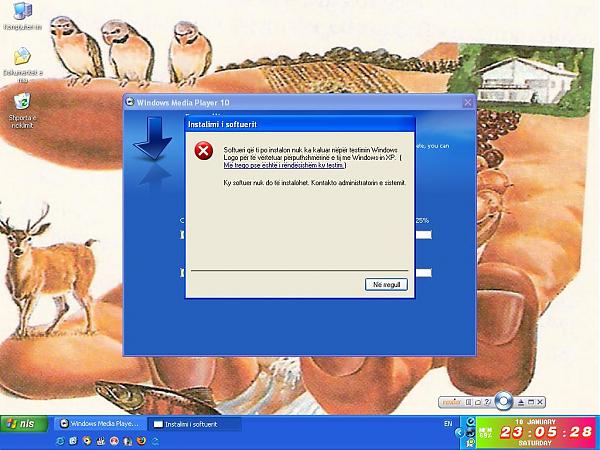The image size is (600, 450).
Task: Switch to the Windows Media Player taskbar button
Action: pos(100,424)
